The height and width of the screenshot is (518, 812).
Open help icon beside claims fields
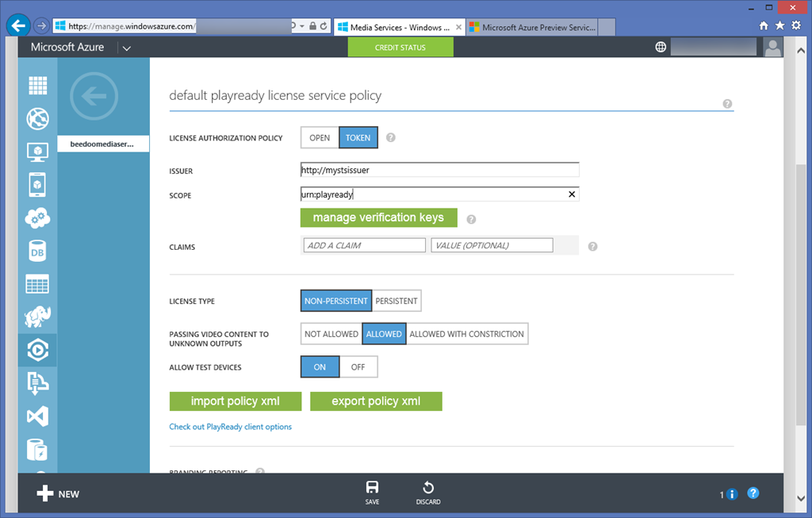(593, 247)
